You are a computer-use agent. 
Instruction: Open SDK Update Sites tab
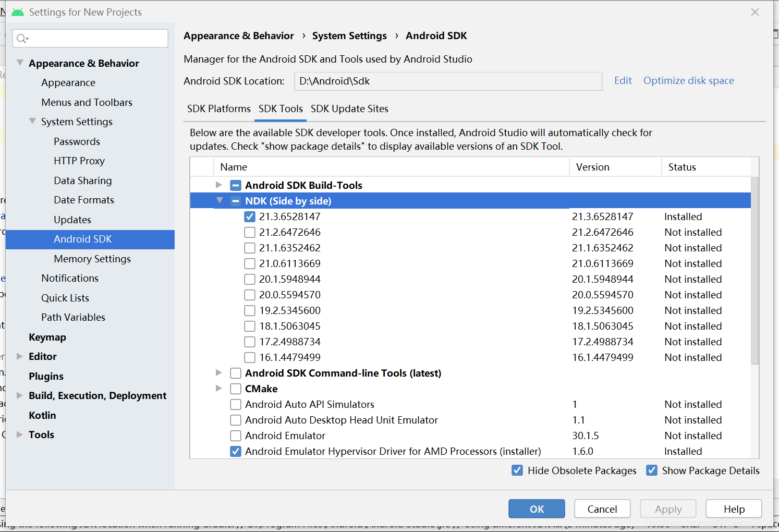pyautogui.click(x=350, y=108)
